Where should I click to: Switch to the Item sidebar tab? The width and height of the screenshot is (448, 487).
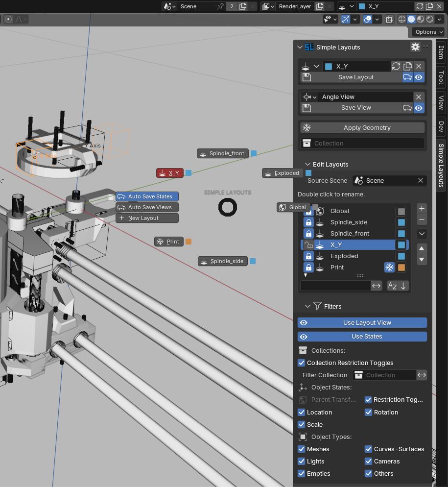441,52
